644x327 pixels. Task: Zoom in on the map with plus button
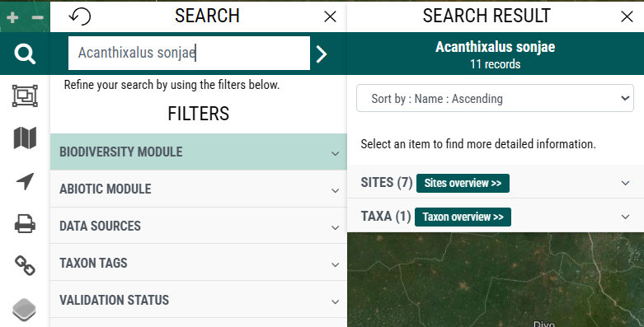[12, 17]
